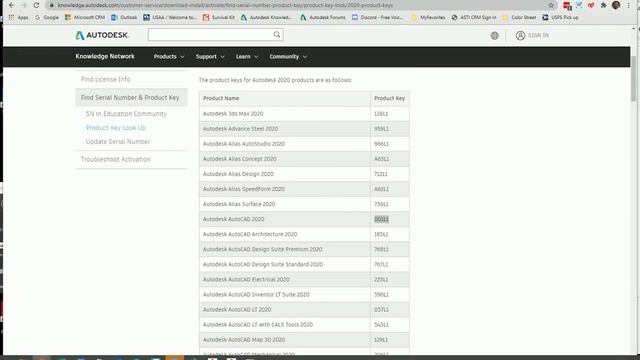Open the Google bookmark
640x360 pixels.
47,18
